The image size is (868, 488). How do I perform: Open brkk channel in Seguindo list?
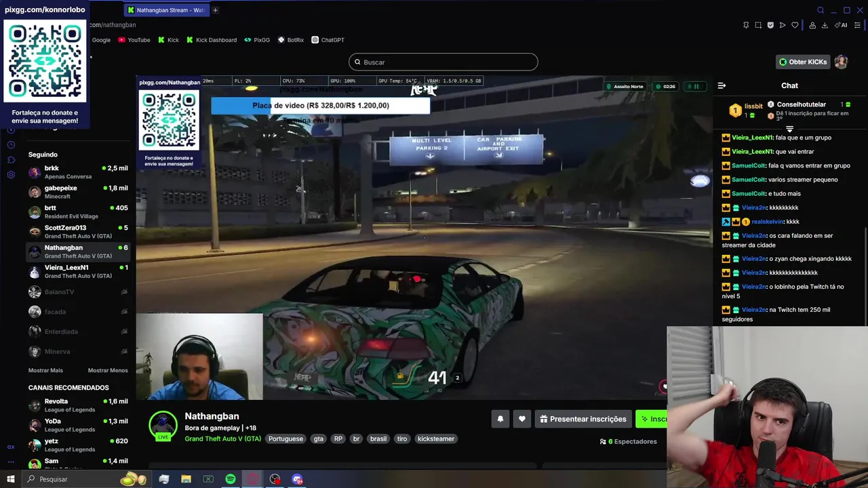(x=78, y=172)
